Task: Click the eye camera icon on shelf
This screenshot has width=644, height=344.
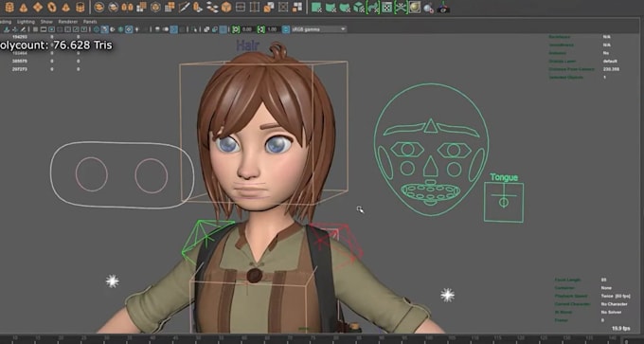Action: (x=443, y=8)
